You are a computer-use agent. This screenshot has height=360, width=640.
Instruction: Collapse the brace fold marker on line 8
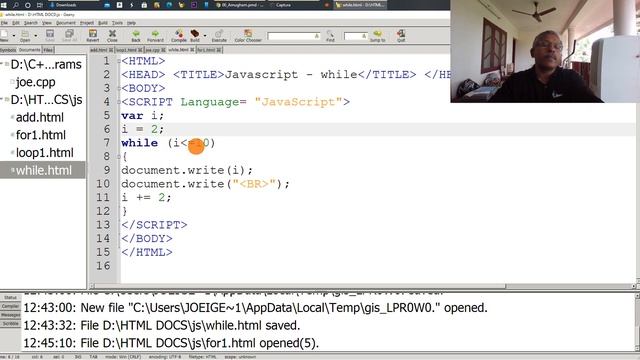[x=119, y=157]
